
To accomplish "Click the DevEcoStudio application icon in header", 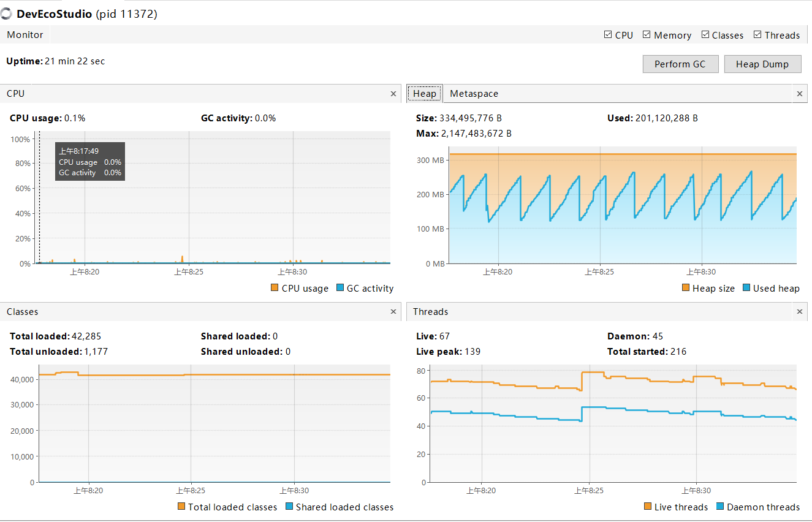I will coord(7,13).
